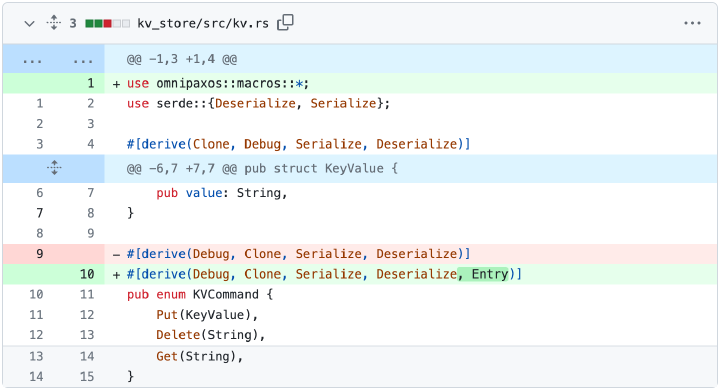
Task: Expand lines above the first hunk
Action: (x=53, y=60)
